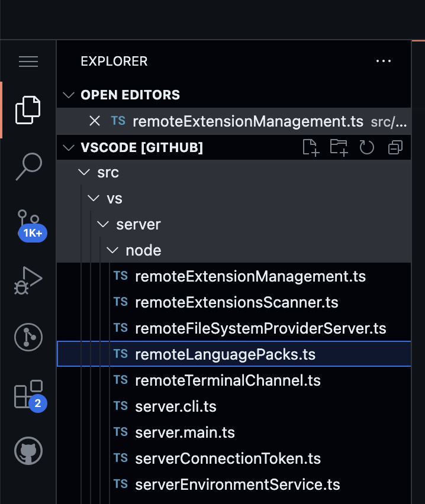Select remoteExtensionManagement.ts in open editors list

(234, 121)
